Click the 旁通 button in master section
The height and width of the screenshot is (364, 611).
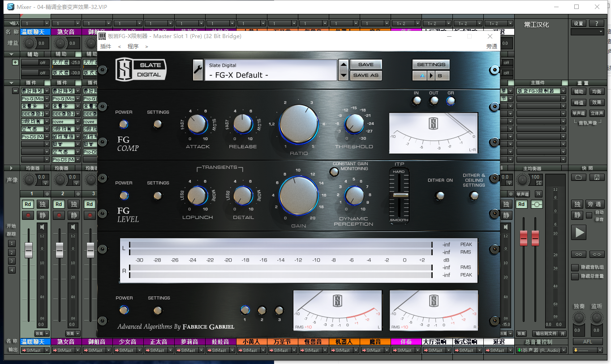(x=596, y=204)
